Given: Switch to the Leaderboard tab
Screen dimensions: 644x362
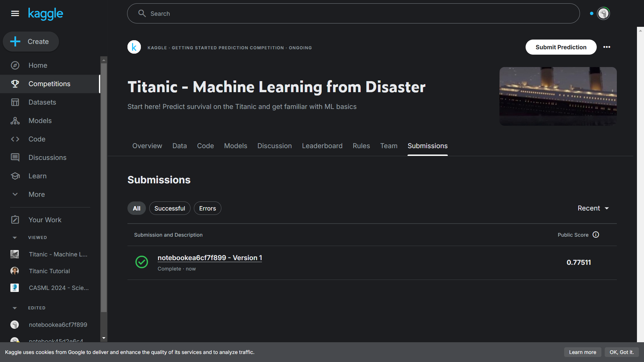Looking at the screenshot, I should [x=322, y=146].
